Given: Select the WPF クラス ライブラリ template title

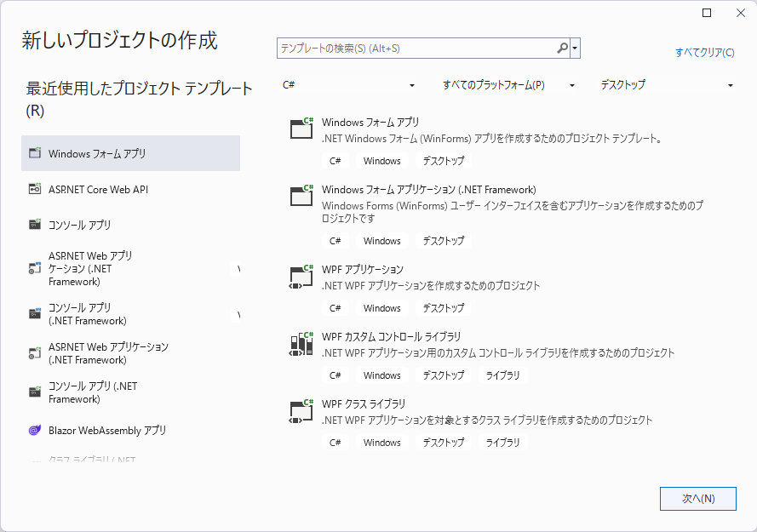Looking at the screenshot, I should coord(364,403).
